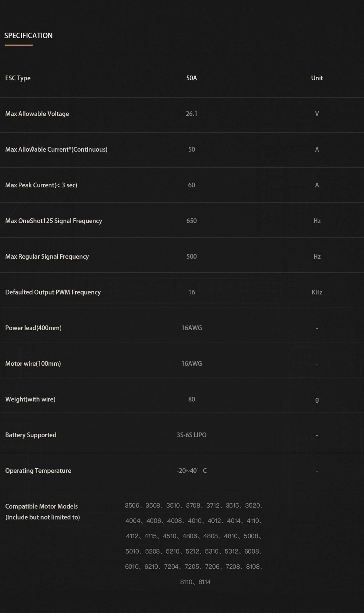The height and width of the screenshot is (613, 364).
Task: Click the Compatible Motor Models label
Action: [41, 506]
